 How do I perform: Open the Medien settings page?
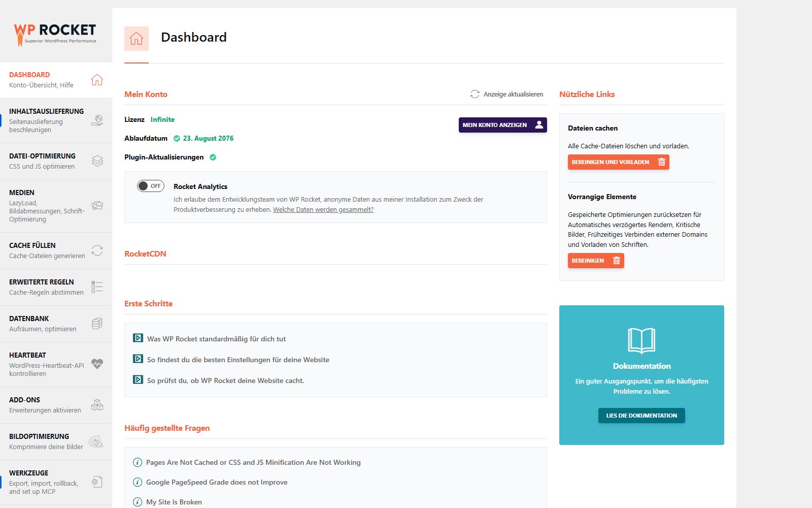(x=56, y=206)
